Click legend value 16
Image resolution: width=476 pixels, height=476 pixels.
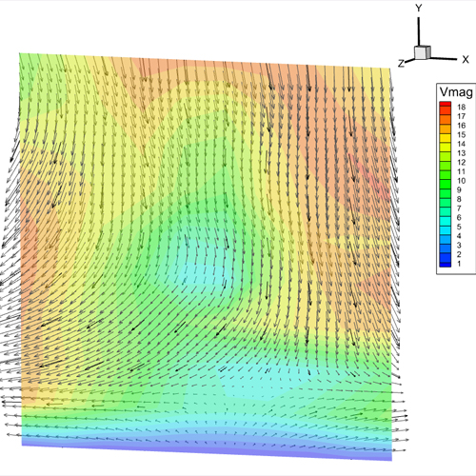pyautogui.click(x=462, y=126)
